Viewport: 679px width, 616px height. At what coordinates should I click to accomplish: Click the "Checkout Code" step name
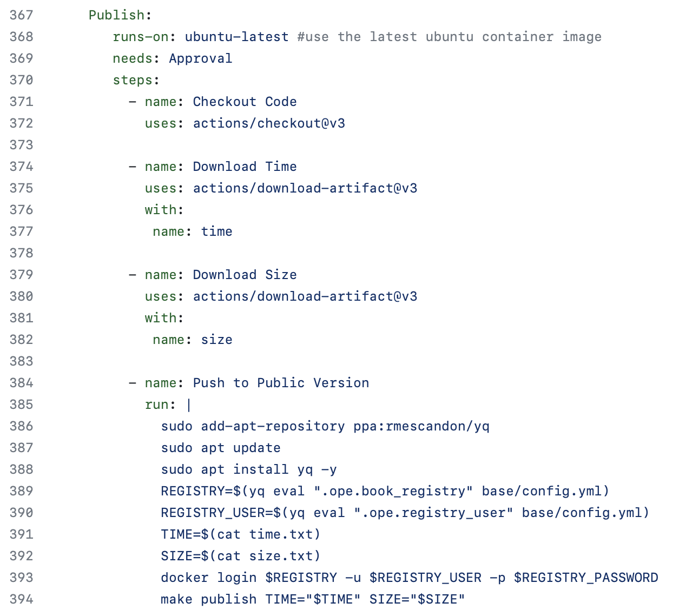pos(245,102)
